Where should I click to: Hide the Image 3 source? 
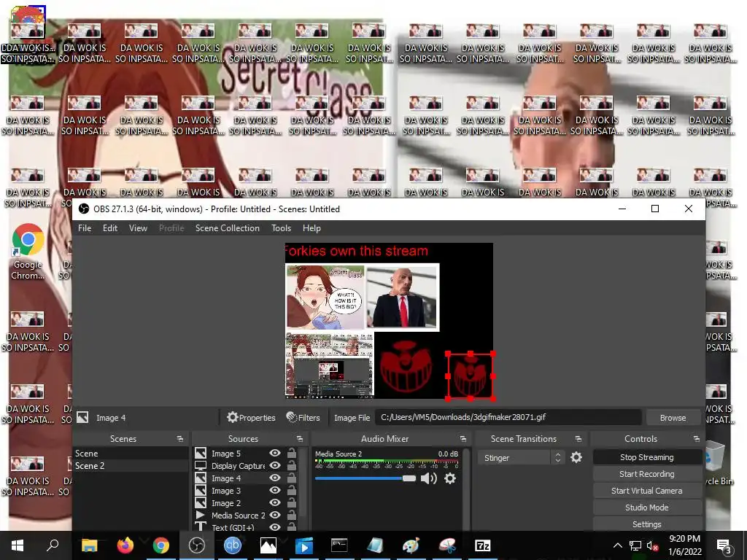(x=275, y=490)
